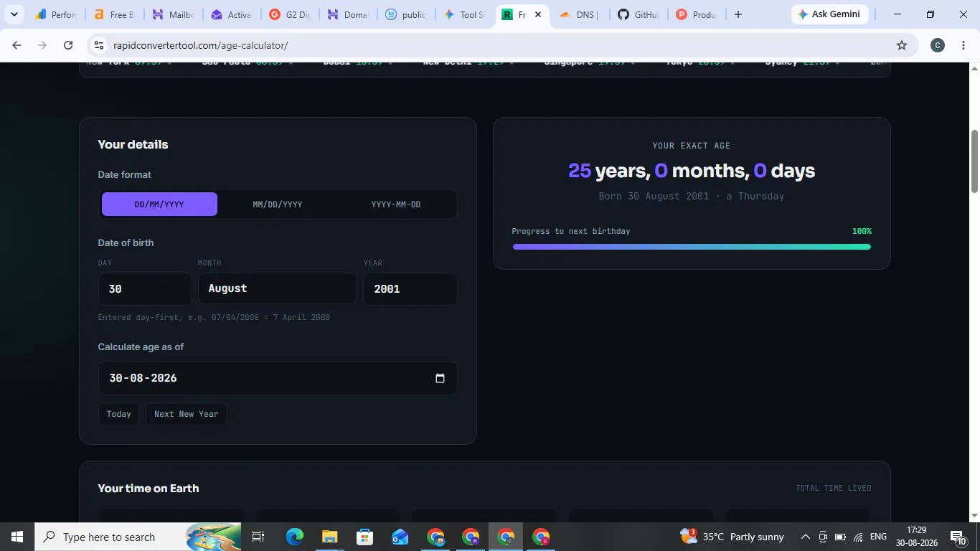Open the Chrome three-dot menu
The width and height of the screenshot is (980, 551).
pyautogui.click(x=963, y=45)
